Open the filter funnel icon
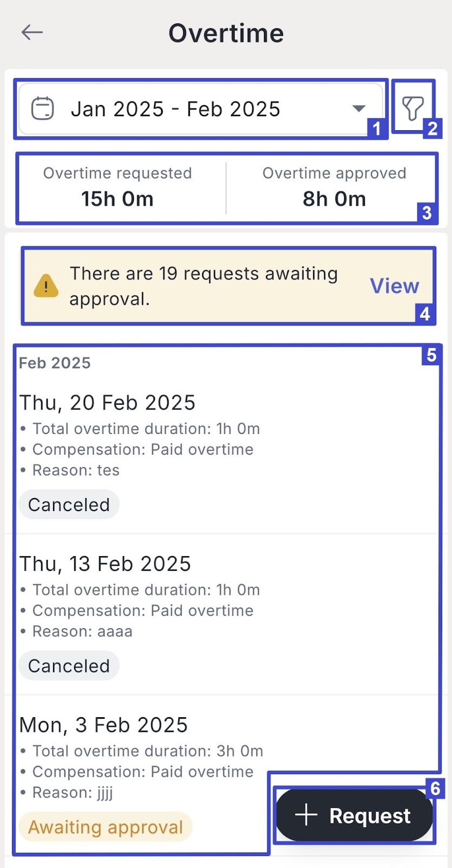 click(x=412, y=108)
